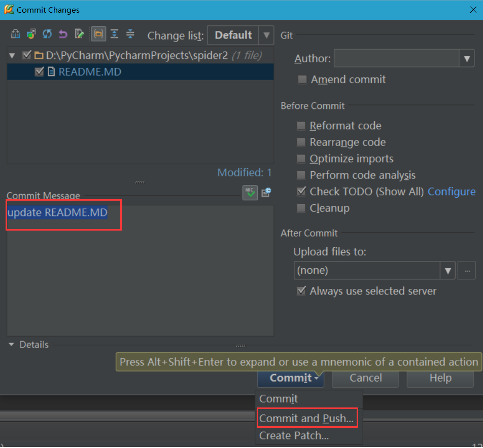
Task: Enable the Optimize imports checkbox
Action: [x=301, y=159]
